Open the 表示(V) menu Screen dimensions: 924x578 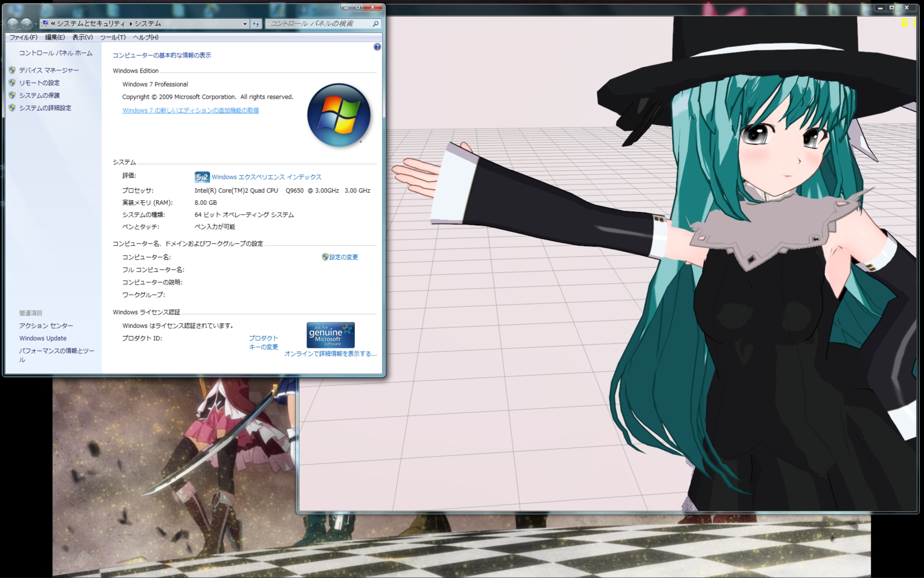(82, 37)
